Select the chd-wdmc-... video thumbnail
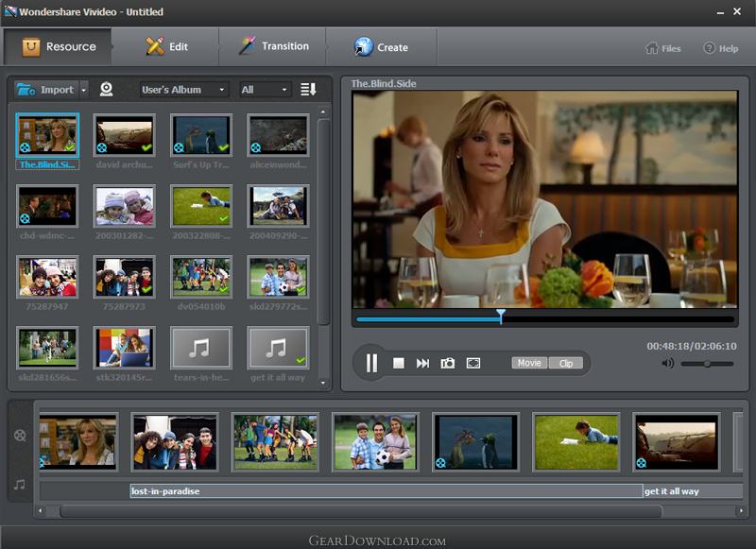The width and height of the screenshot is (756, 549). tap(47, 206)
